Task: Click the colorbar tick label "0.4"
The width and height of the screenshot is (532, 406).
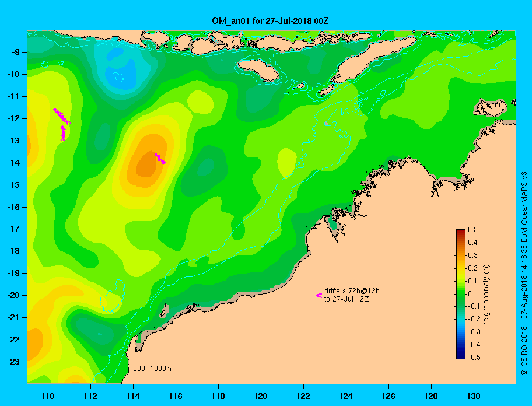Action: [473, 243]
